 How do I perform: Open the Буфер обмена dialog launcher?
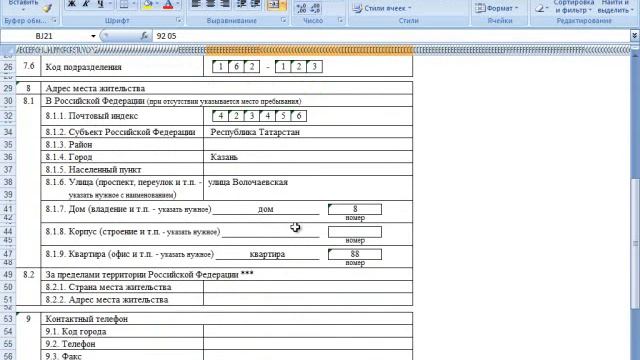(54, 20)
